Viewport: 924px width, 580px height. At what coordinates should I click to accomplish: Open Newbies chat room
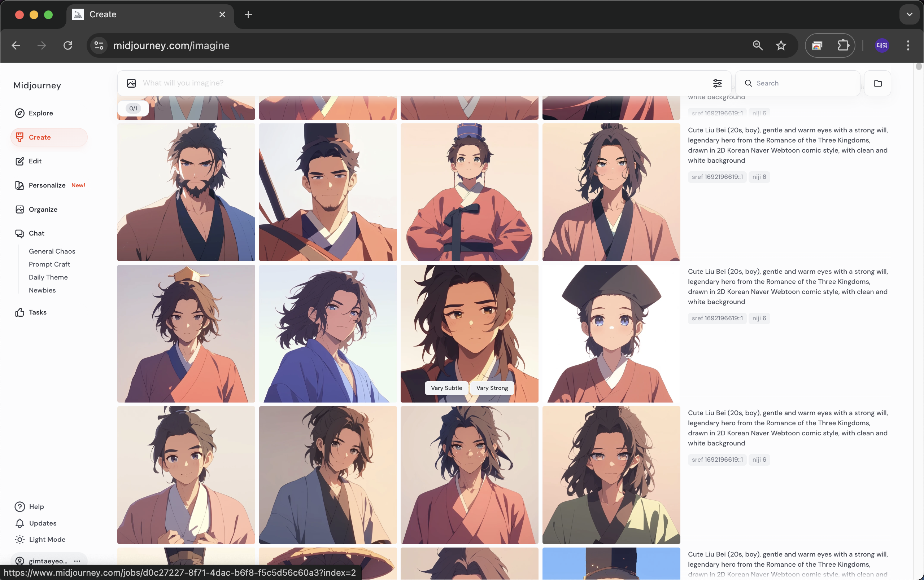pos(42,290)
